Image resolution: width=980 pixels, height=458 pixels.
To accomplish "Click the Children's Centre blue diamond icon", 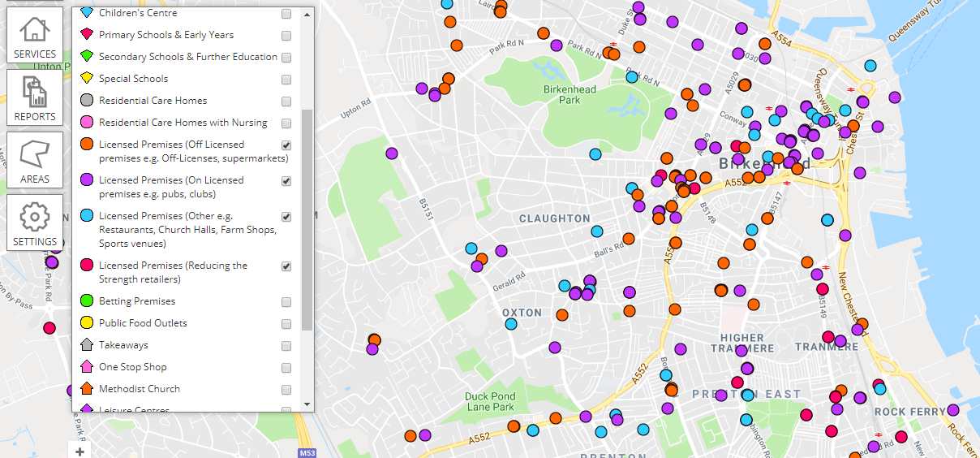I will coord(87,13).
